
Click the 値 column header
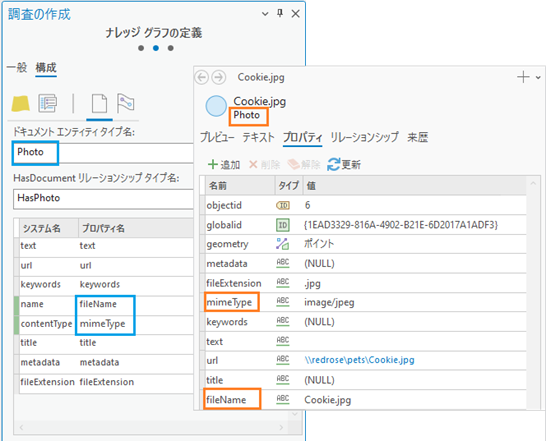(414, 186)
